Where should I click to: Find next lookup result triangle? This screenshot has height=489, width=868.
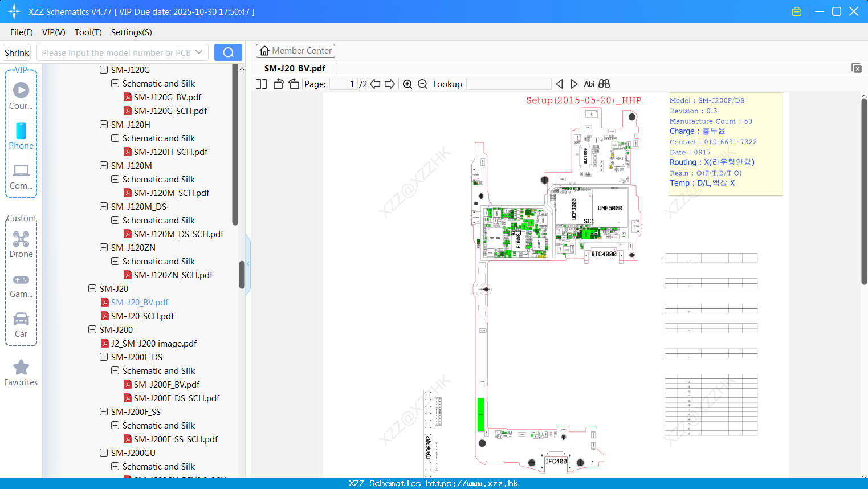[x=574, y=84]
